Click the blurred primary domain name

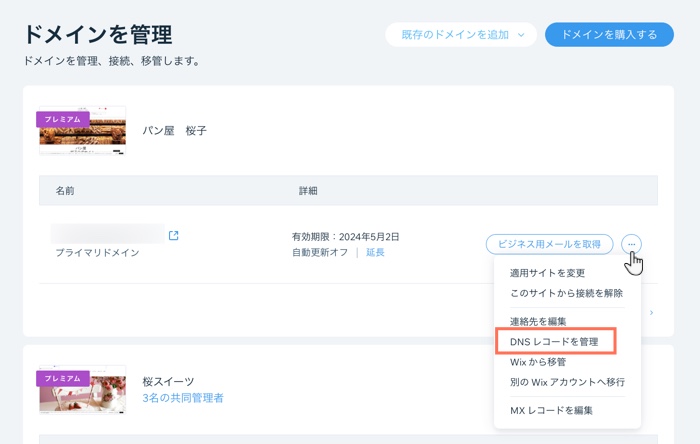click(x=108, y=234)
